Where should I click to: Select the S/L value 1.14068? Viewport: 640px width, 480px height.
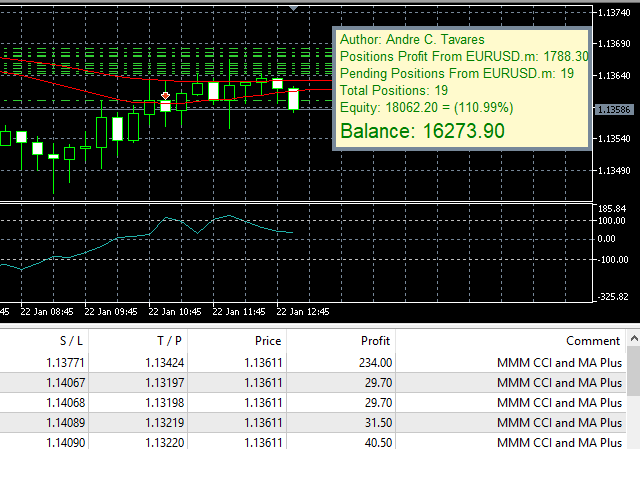point(65,402)
